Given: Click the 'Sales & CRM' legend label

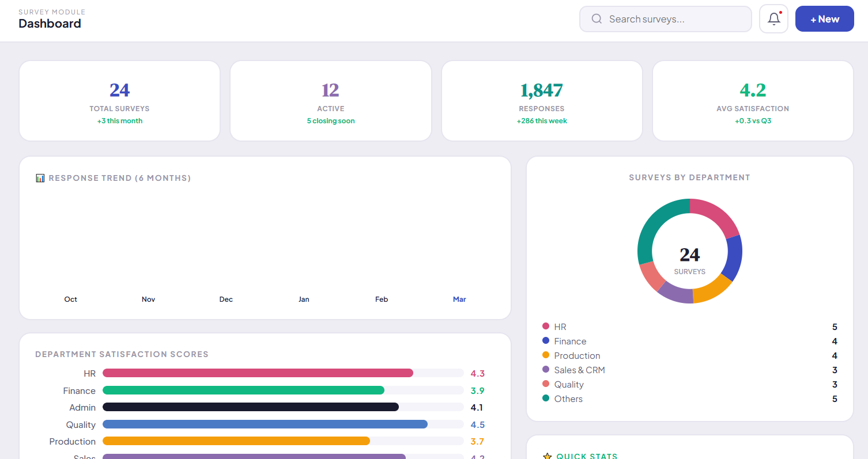Looking at the screenshot, I should click(x=579, y=370).
